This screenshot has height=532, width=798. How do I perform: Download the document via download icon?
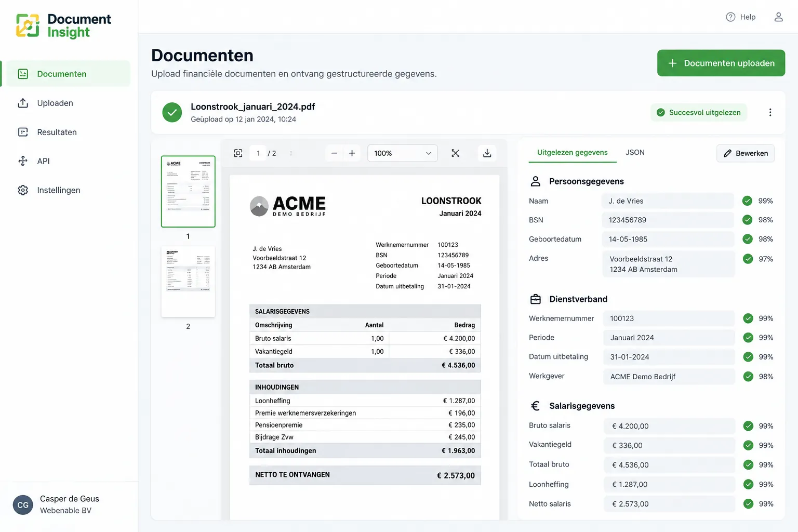pos(487,153)
